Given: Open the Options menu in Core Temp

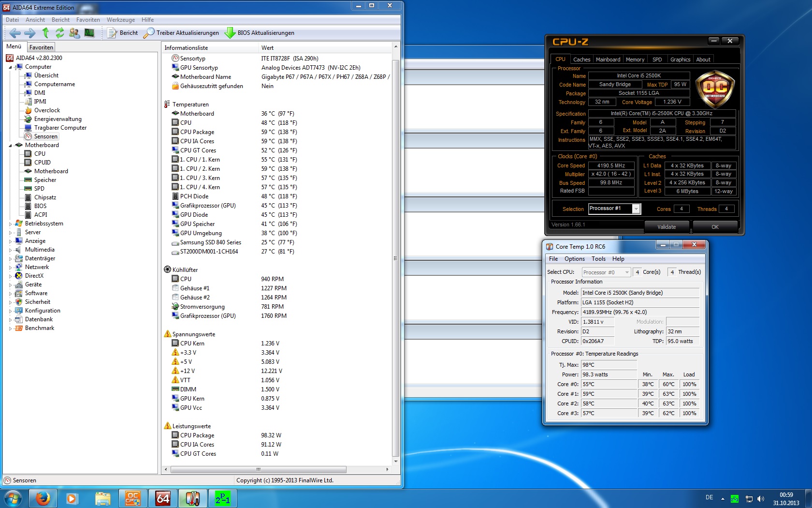Looking at the screenshot, I should [x=574, y=259].
